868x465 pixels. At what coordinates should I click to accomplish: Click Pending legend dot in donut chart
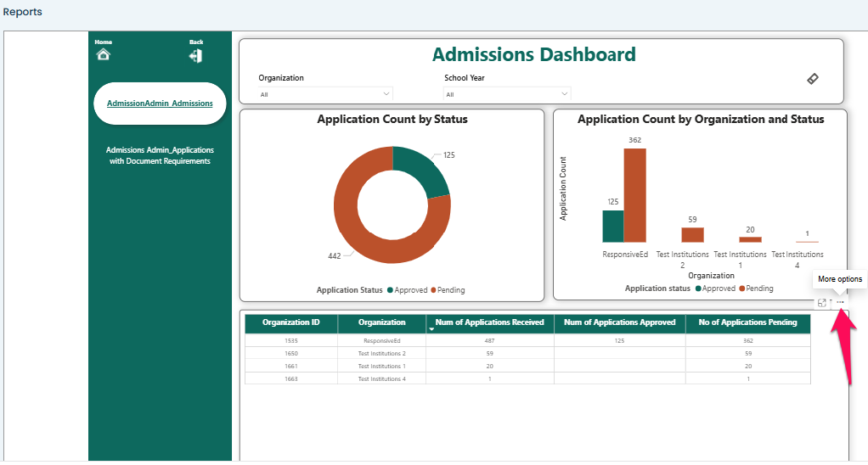pyautogui.click(x=434, y=290)
